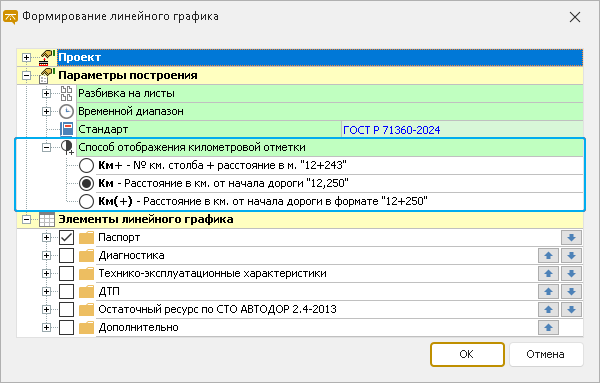
Task: Select the Паспорт row text
Action: (119, 238)
